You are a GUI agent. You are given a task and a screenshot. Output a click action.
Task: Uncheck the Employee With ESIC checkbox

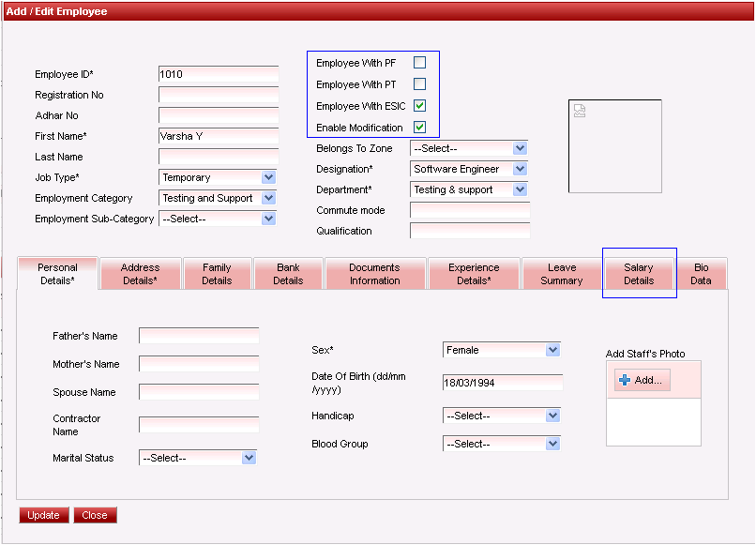pyautogui.click(x=420, y=106)
